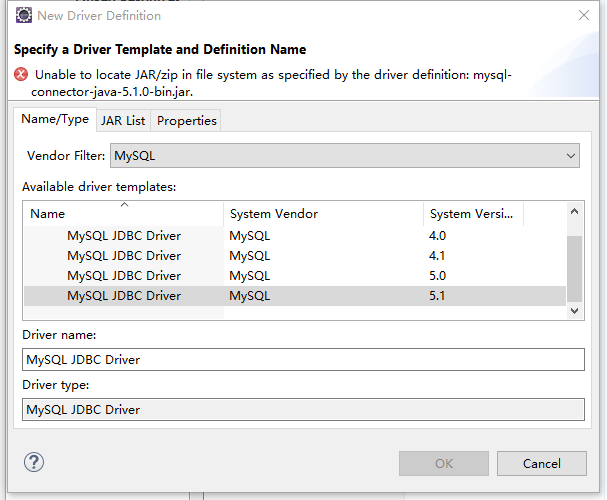Viewport: 607px width, 500px height.
Task: Sort by the System Version column header
Action: (x=473, y=214)
